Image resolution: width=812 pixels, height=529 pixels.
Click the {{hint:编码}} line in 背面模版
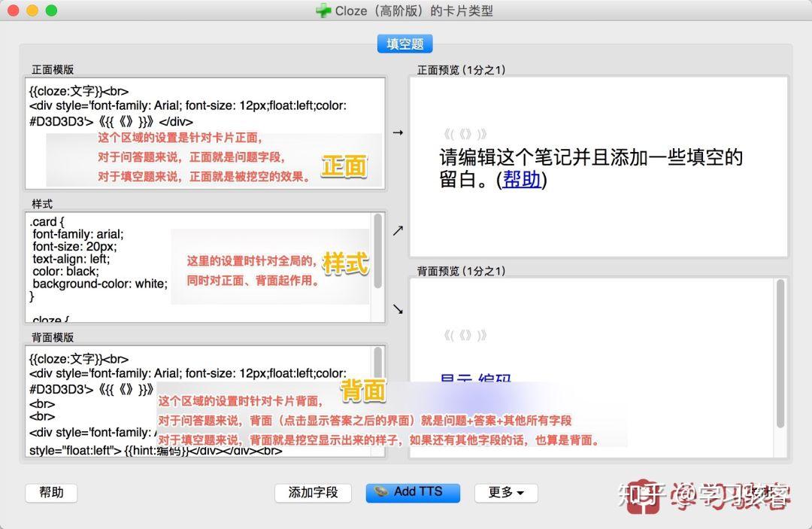(x=156, y=451)
